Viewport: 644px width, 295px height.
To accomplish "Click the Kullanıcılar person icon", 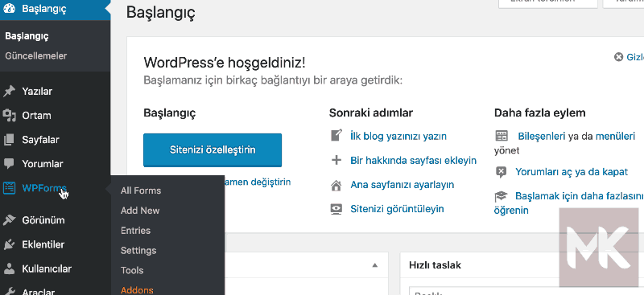I will pyautogui.click(x=9, y=268).
